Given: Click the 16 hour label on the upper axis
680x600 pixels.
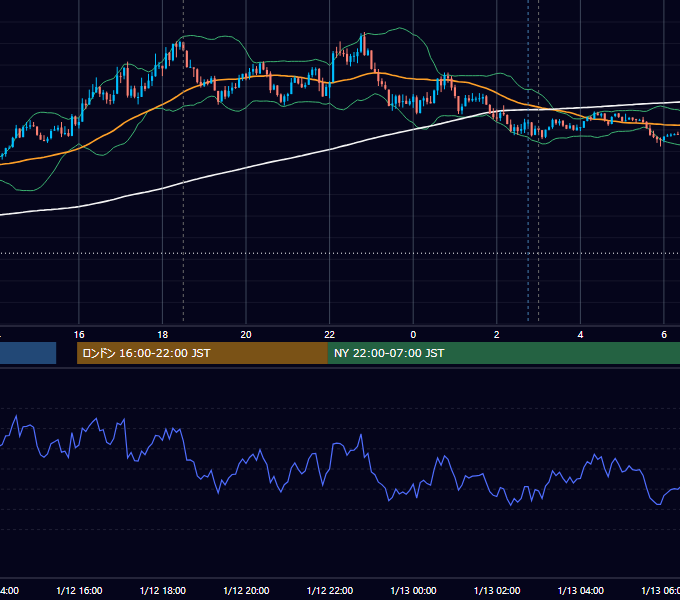Looking at the screenshot, I should [79, 335].
